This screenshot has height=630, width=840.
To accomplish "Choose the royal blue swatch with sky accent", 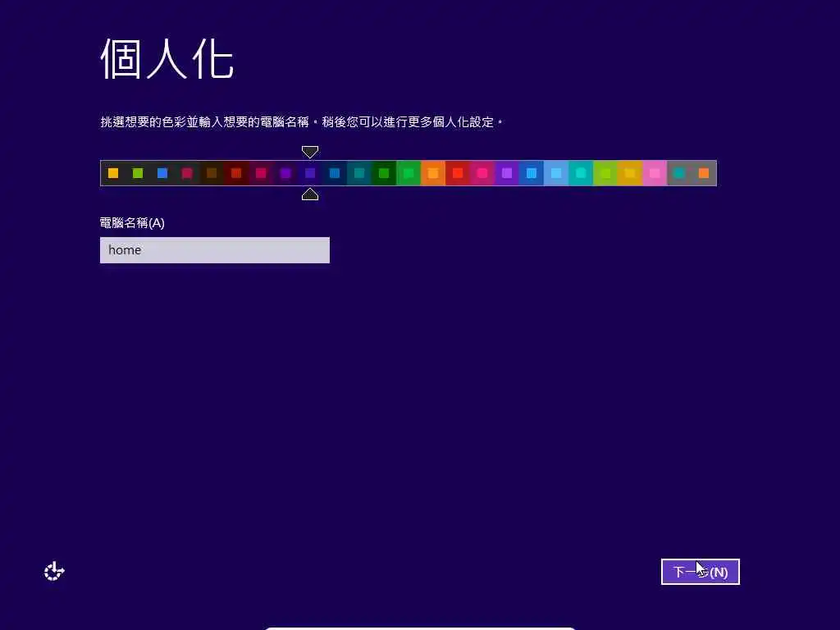I will (532, 173).
